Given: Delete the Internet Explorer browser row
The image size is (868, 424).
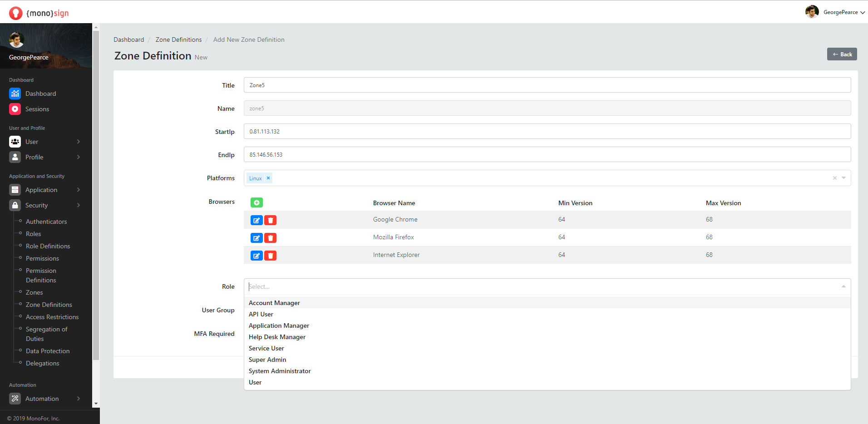Looking at the screenshot, I should pyautogui.click(x=271, y=256).
